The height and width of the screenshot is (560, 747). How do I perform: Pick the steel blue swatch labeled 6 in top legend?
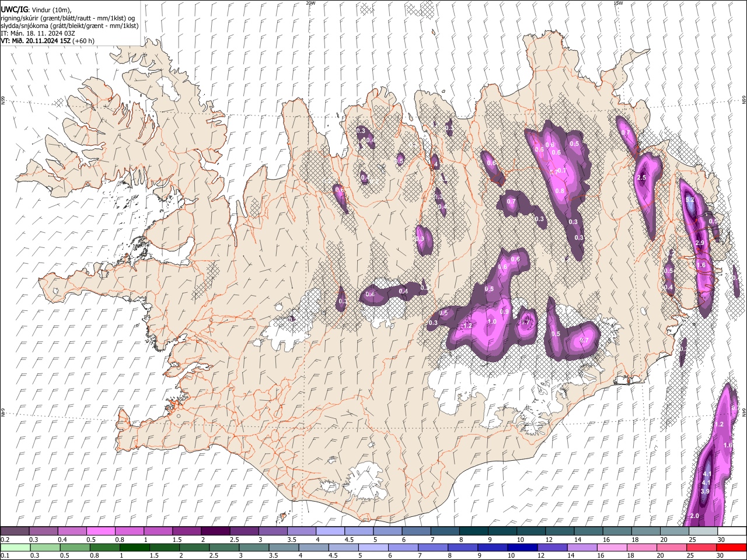(x=417, y=531)
